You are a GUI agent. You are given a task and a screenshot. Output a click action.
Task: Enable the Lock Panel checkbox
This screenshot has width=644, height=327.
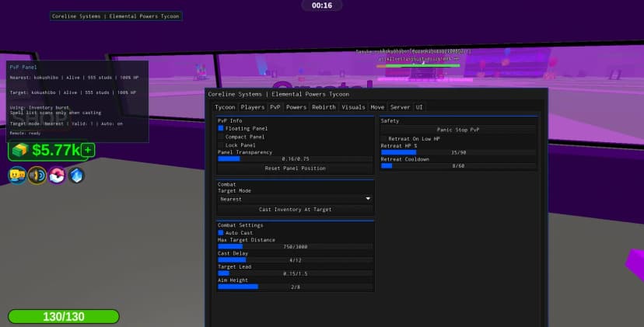pos(221,144)
